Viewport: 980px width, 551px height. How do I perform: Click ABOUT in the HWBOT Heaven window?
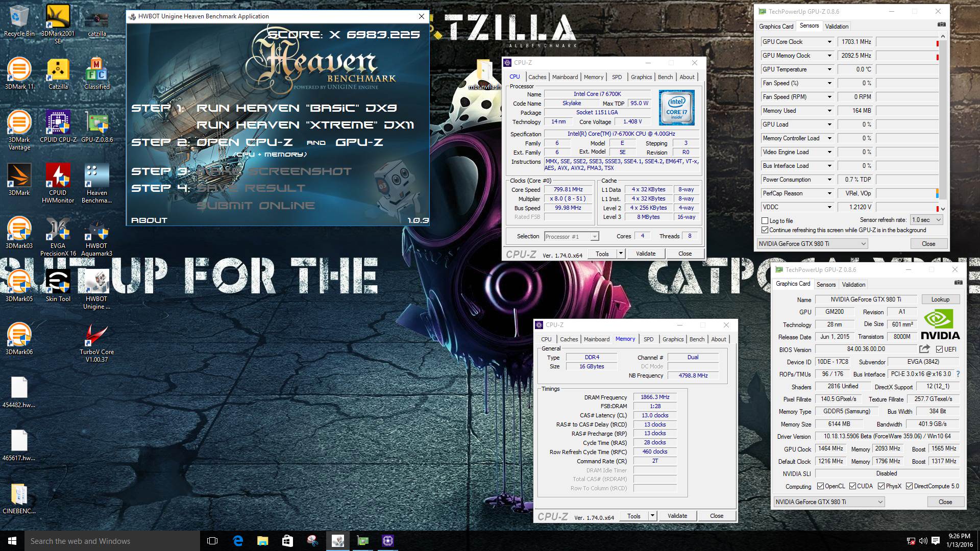click(149, 220)
